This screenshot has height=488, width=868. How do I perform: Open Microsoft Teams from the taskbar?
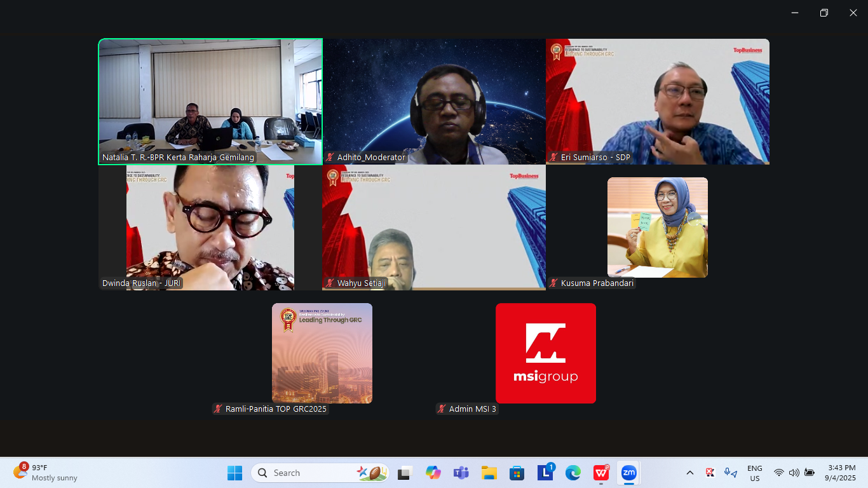point(461,473)
